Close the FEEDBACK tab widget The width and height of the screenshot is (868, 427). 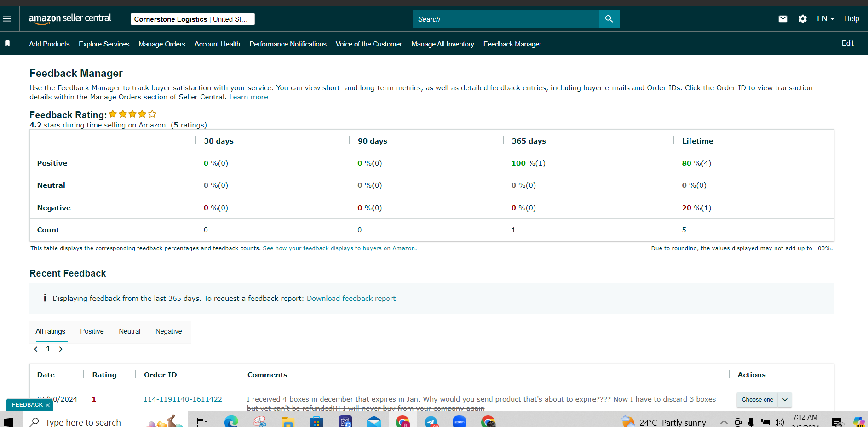click(47, 405)
